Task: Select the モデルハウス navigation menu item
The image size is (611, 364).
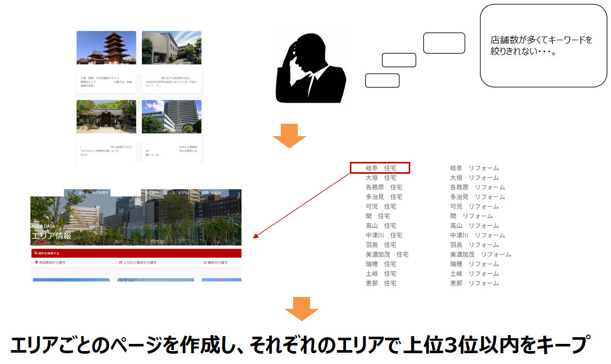Action: (x=187, y=193)
